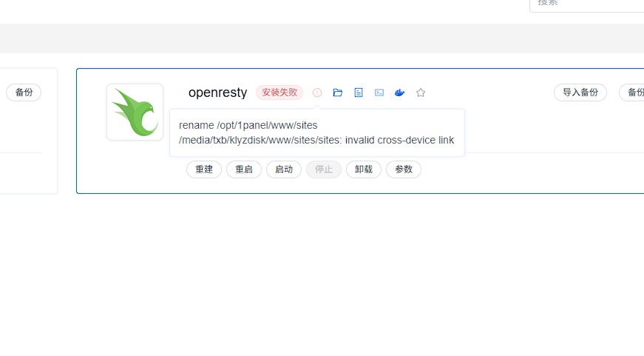Click the 安装失败 status tag
Viewport: 644px width, 356px height.
(279, 93)
